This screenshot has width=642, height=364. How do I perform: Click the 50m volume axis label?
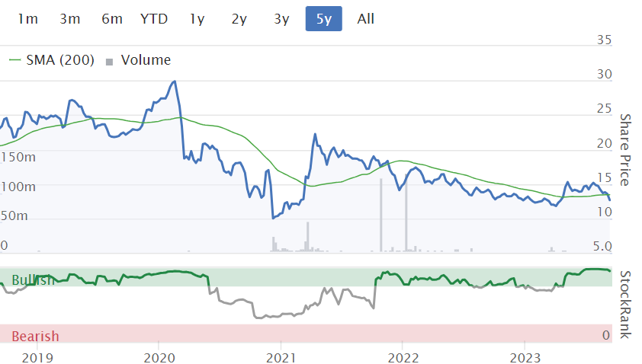(x=14, y=216)
